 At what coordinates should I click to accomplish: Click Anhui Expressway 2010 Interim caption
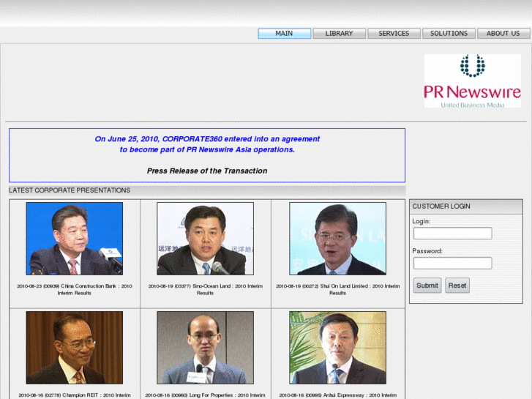(337, 395)
